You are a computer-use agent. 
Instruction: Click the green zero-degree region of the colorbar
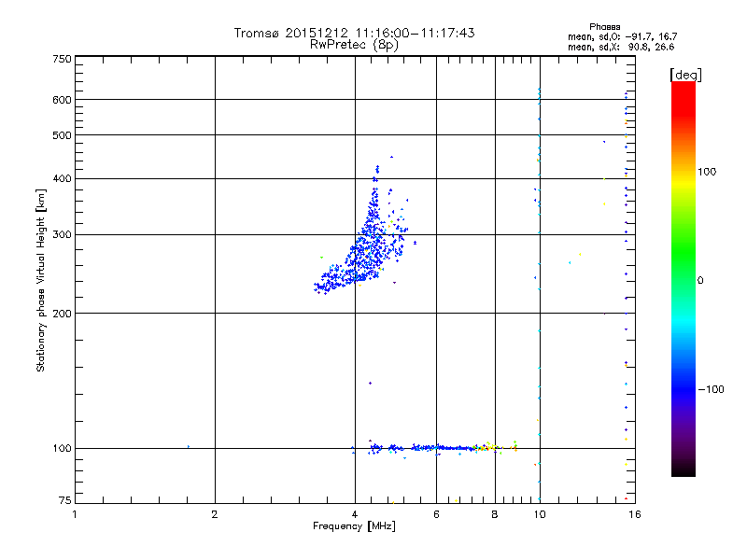click(684, 278)
